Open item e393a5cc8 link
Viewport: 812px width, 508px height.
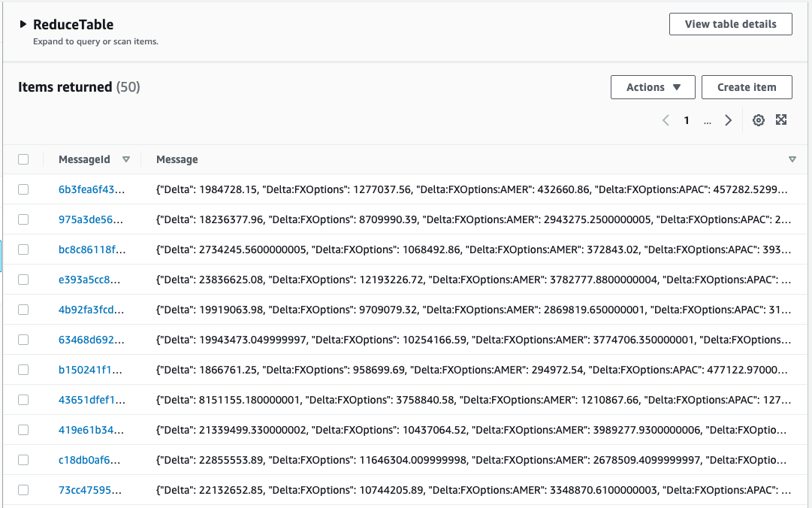[x=89, y=280]
